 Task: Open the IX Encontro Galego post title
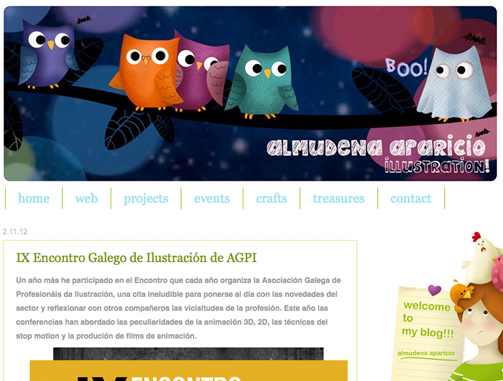coord(136,258)
